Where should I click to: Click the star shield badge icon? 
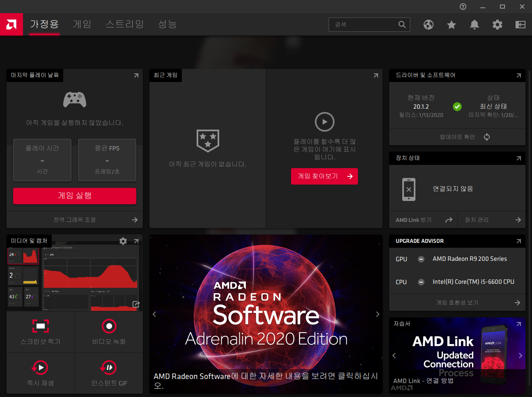(x=208, y=141)
